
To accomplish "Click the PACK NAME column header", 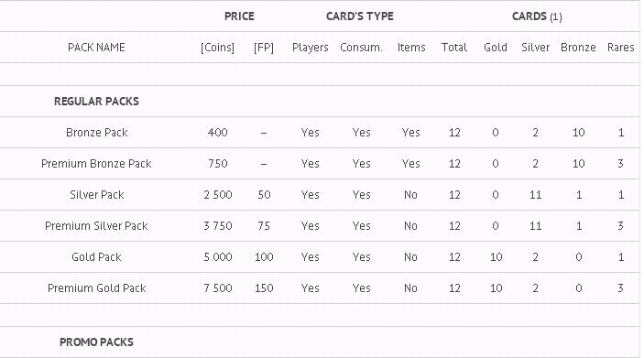I will point(96,48).
